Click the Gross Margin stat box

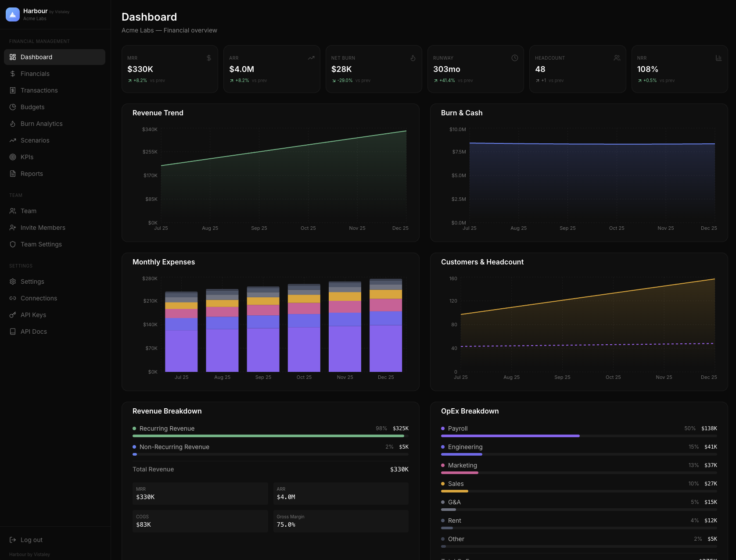tap(341, 521)
